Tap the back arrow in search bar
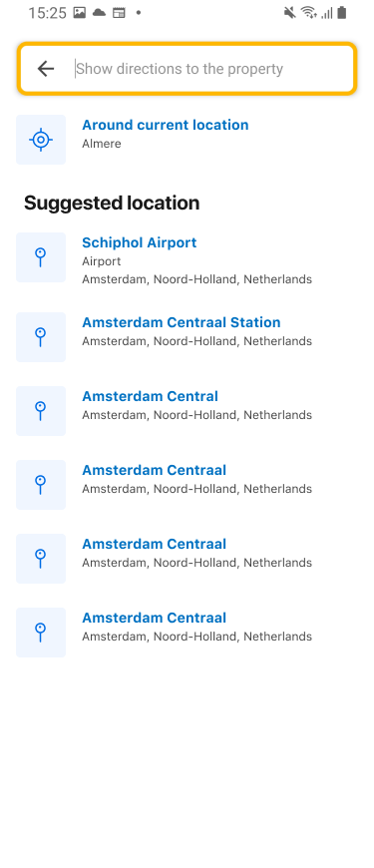The height and width of the screenshot is (868, 374). [x=46, y=69]
